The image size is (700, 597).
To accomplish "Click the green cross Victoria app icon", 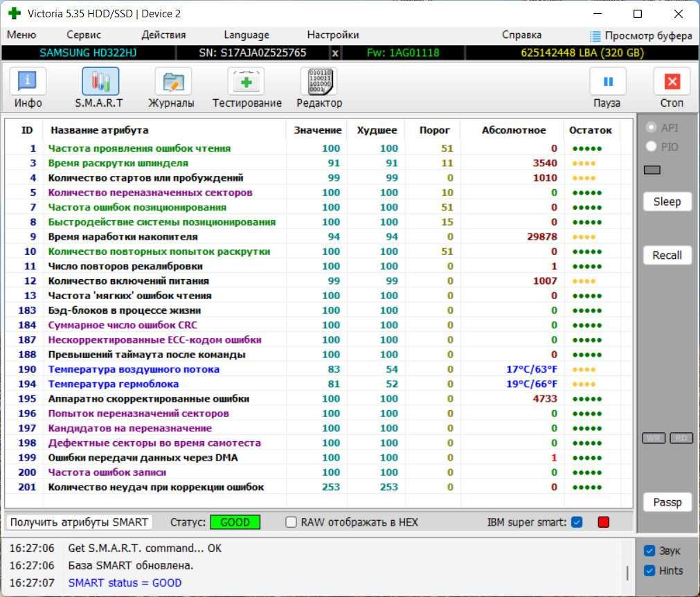I will coord(15,13).
